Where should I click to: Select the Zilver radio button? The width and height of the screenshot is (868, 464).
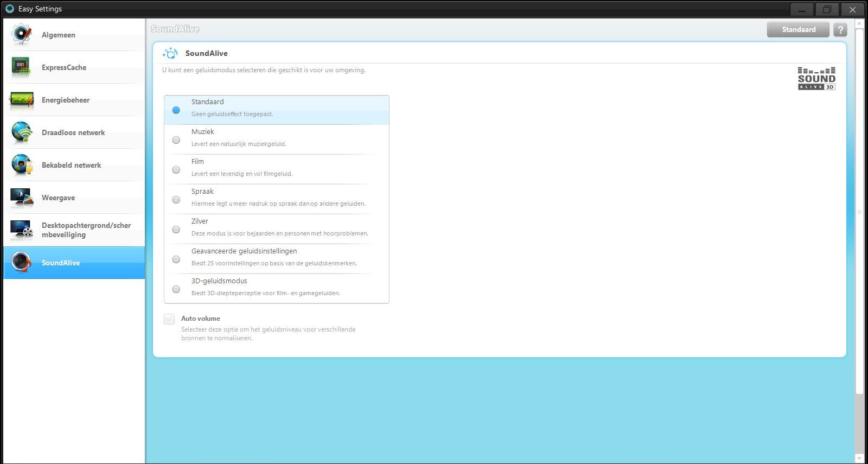(176, 229)
